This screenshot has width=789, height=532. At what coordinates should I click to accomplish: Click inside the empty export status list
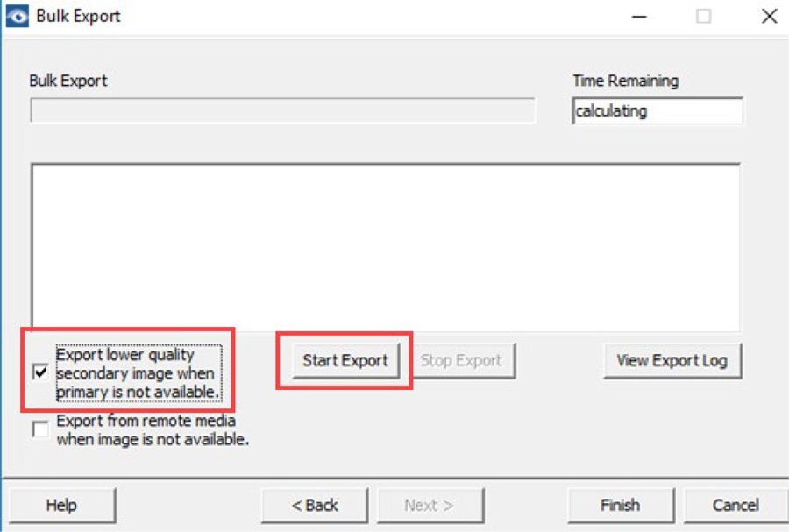386,245
